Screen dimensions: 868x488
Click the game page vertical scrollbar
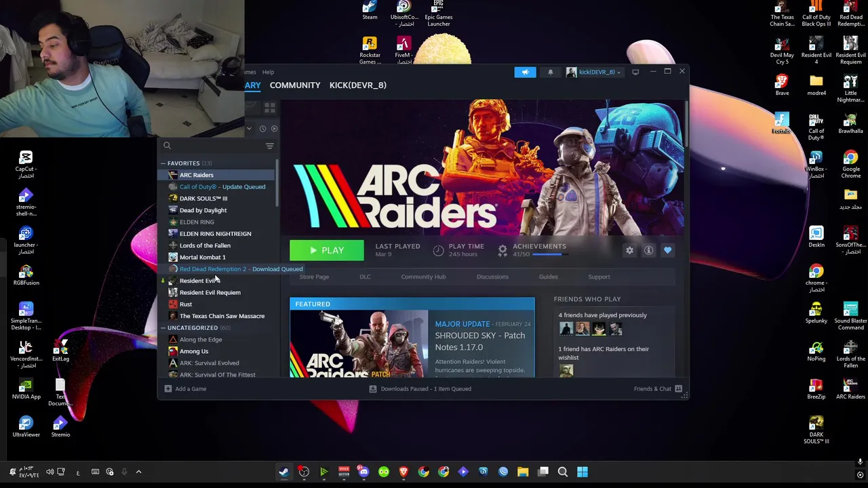pyautogui.click(x=686, y=123)
